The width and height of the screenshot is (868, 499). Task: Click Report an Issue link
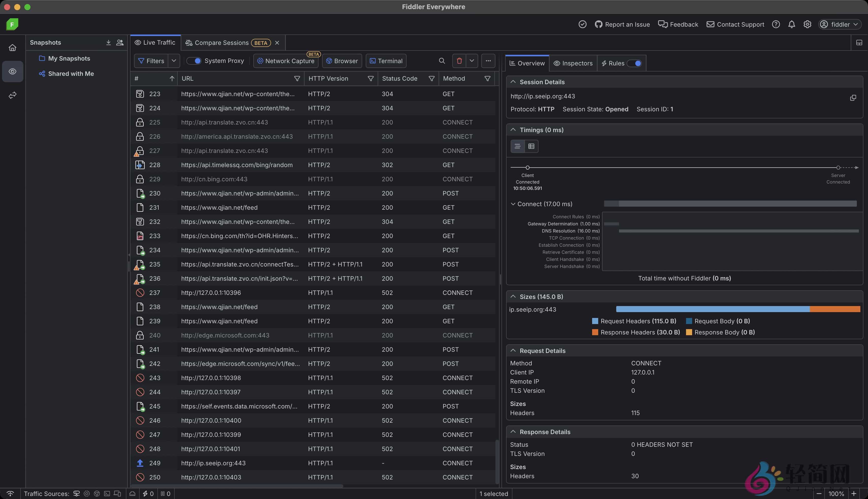622,24
